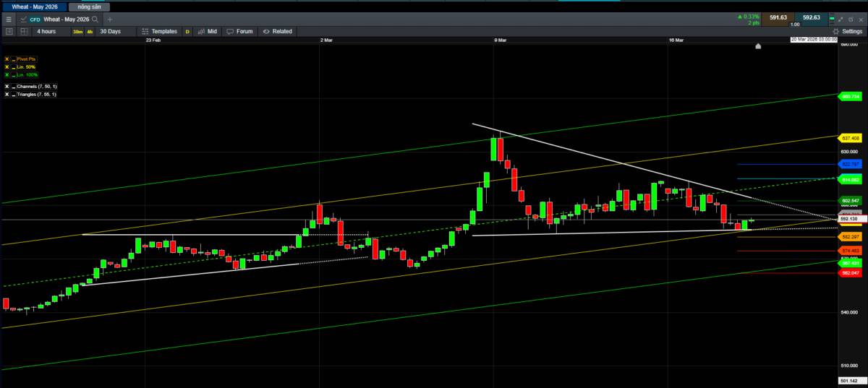Open the Settings gear
This screenshot has height=388, width=868.
click(835, 32)
